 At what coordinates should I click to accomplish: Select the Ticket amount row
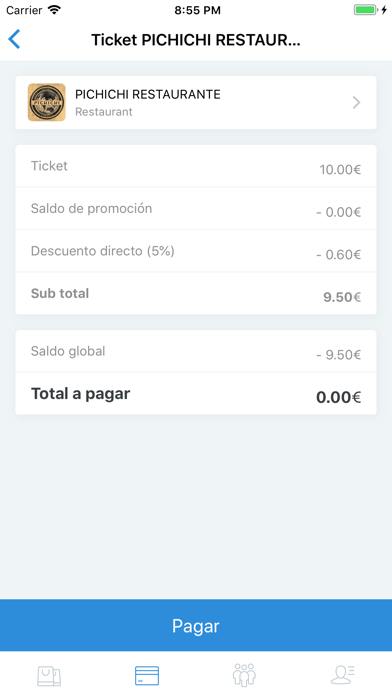tap(196, 166)
